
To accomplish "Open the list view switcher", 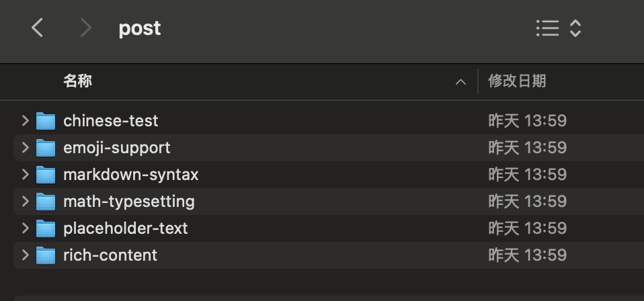I will click(558, 28).
